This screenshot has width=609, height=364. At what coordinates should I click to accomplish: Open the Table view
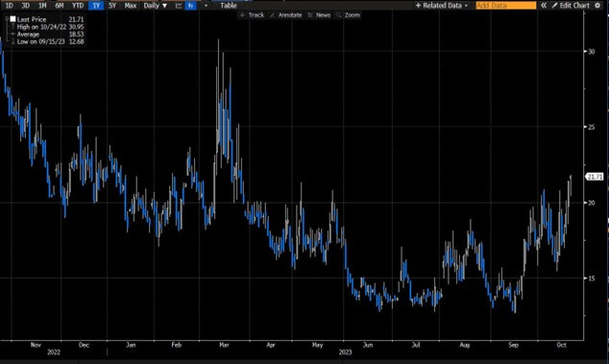point(229,6)
